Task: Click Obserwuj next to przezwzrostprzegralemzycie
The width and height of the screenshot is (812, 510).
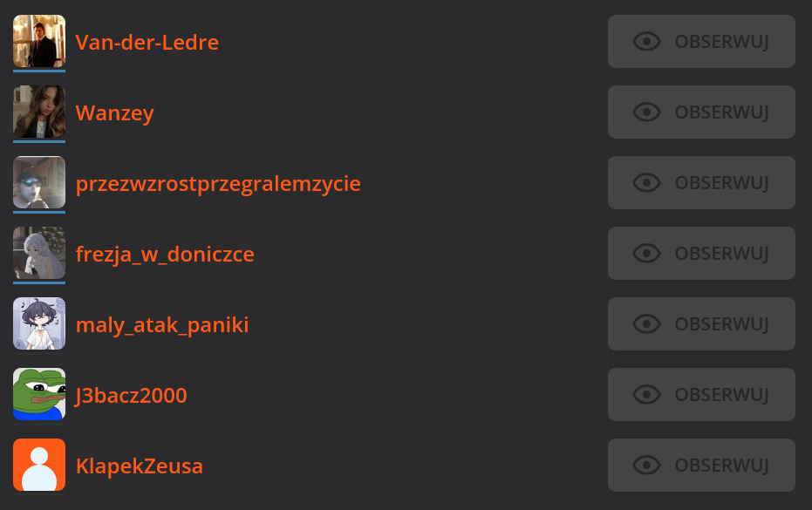Action: [x=701, y=182]
